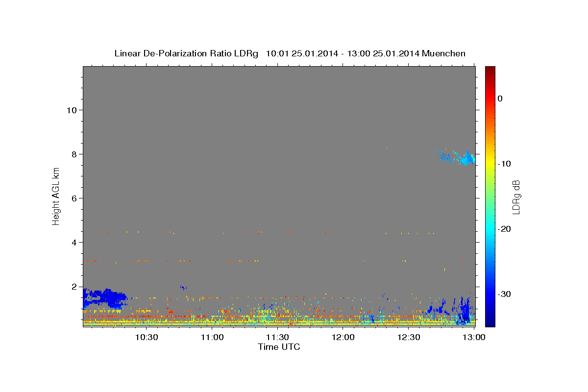
Task: Click the 'Height AGL km' axis label
Action: pyautogui.click(x=56, y=196)
